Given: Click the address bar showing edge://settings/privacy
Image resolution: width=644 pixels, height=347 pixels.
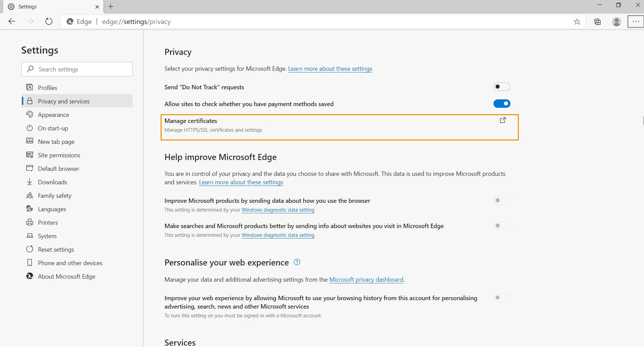Looking at the screenshot, I should (304, 22).
